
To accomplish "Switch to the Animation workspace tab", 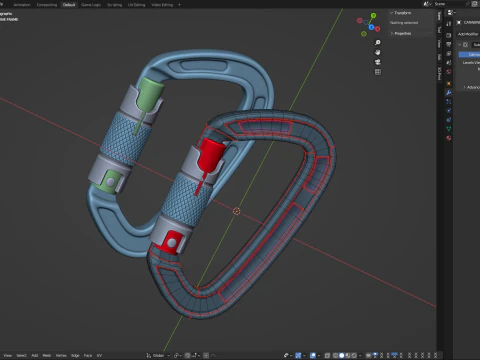I will (x=22, y=5).
